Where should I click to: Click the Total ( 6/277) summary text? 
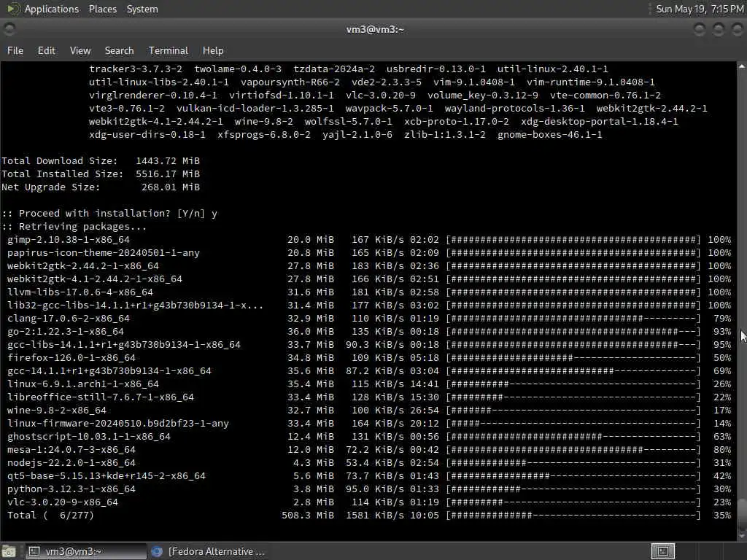(x=50, y=516)
